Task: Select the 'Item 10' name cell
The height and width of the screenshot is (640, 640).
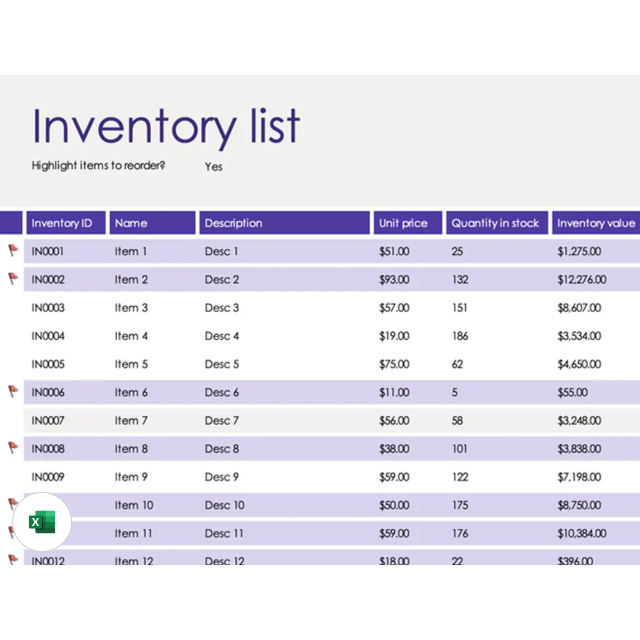Action: (x=134, y=505)
